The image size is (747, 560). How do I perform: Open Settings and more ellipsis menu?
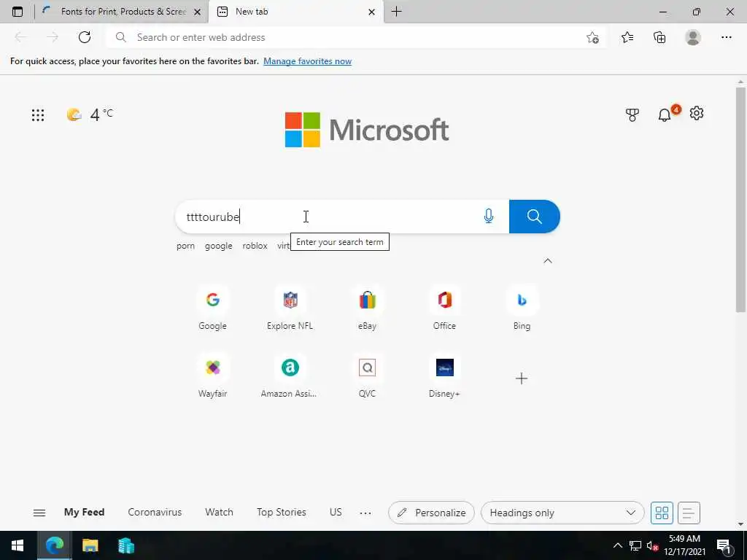726,37
